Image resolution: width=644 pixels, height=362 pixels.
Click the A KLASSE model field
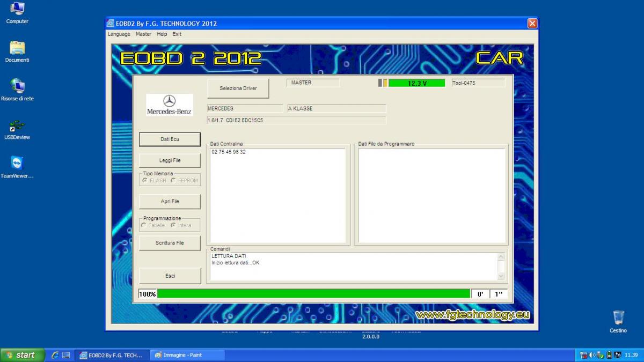(x=336, y=108)
